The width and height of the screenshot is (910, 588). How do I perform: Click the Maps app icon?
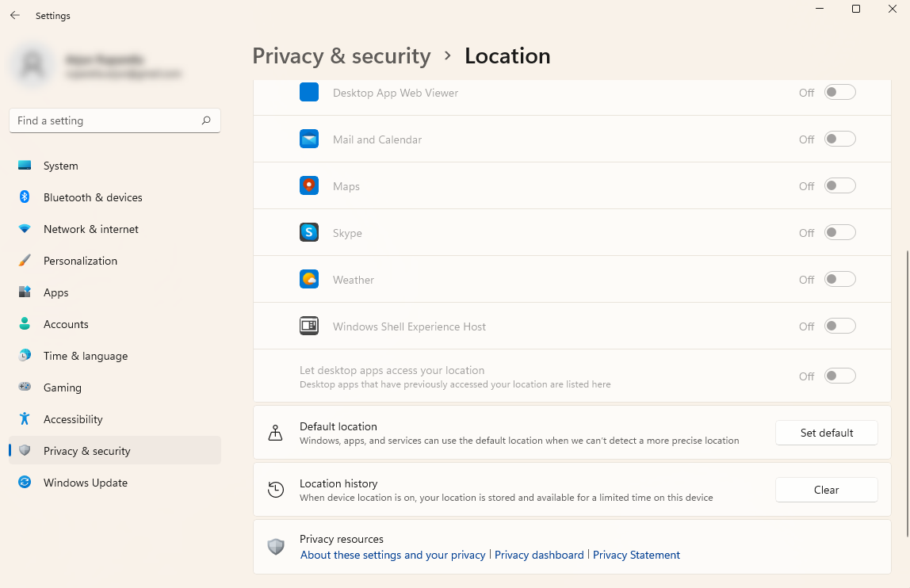[309, 186]
